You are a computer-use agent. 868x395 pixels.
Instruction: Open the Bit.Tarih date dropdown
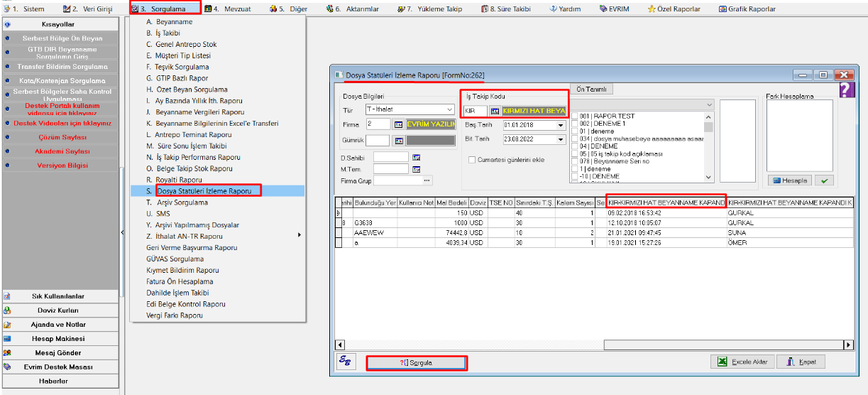pos(561,139)
